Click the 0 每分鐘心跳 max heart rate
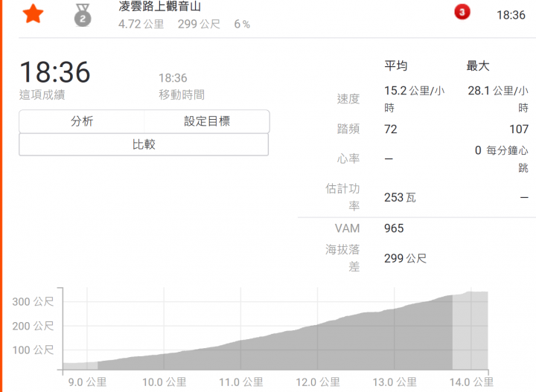This screenshot has height=392, width=536. pos(502,158)
